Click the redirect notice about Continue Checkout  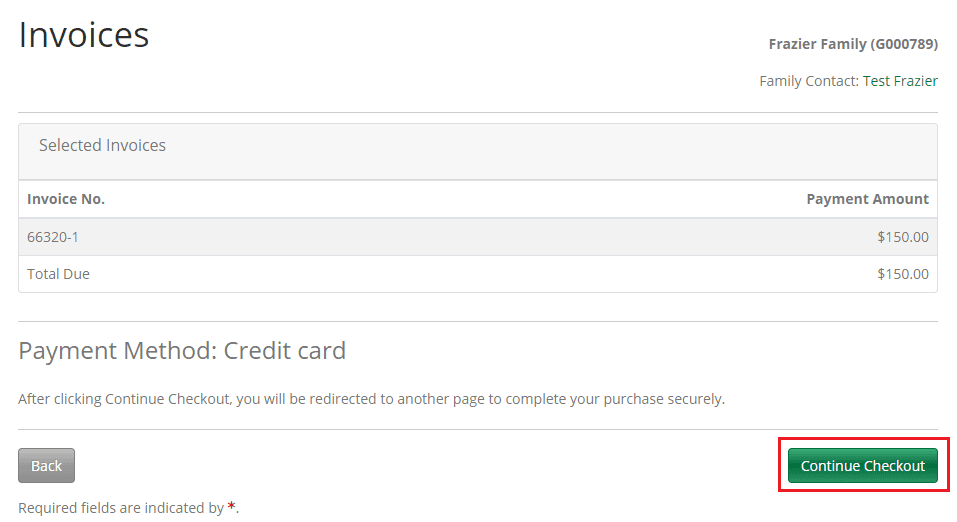(371, 399)
